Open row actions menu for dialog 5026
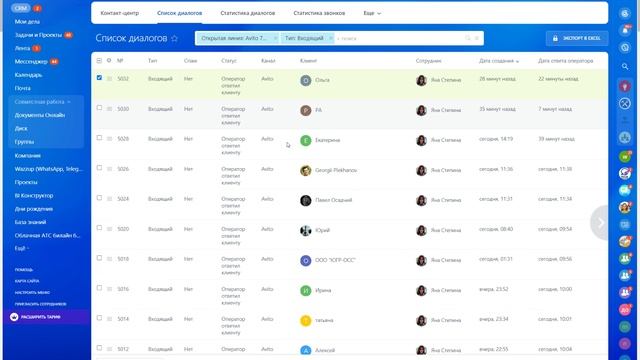Viewport: 640px width, 360px height. [109, 169]
